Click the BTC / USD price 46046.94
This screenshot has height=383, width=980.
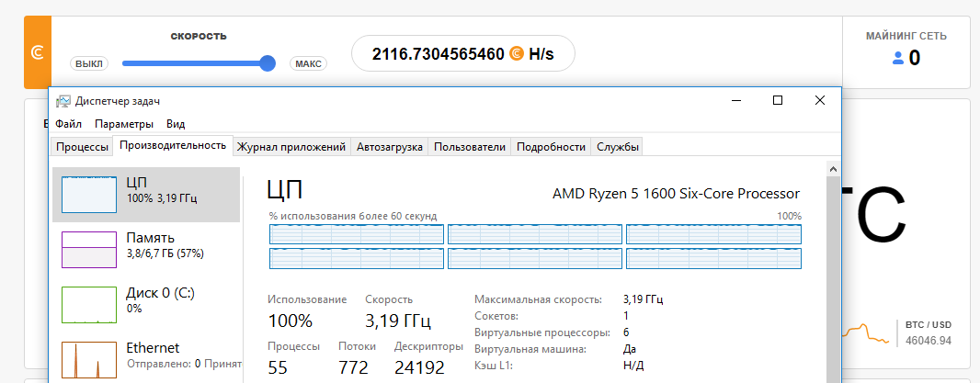(x=929, y=341)
